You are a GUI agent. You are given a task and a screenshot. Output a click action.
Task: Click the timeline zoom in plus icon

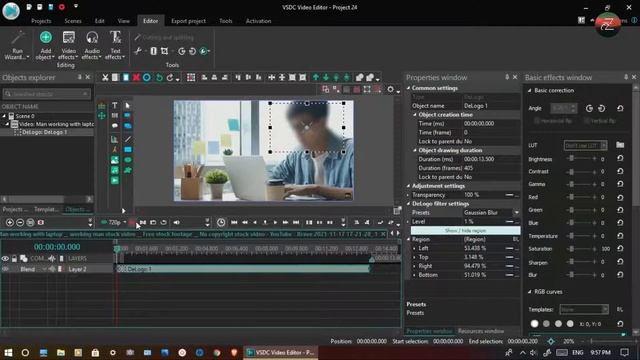[x=9, y=222]
